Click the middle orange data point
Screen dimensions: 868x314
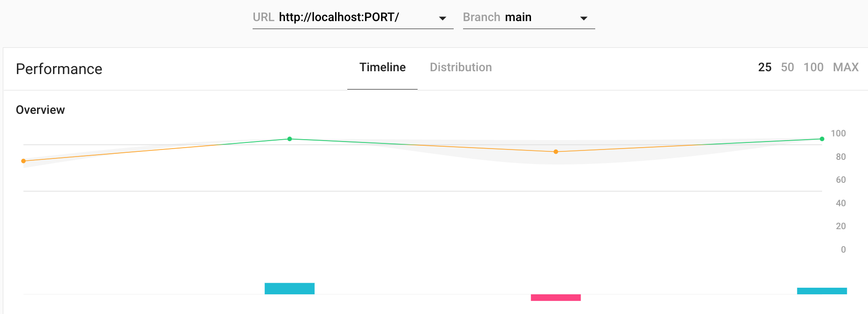coord(556,152)
